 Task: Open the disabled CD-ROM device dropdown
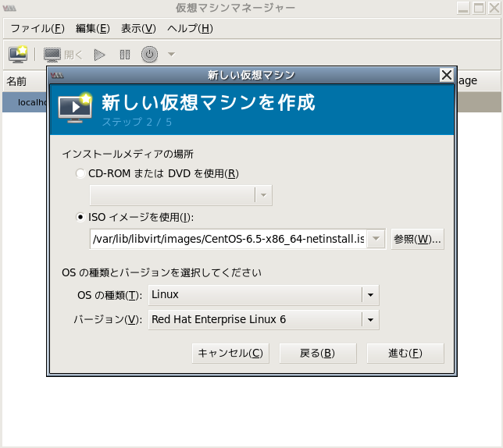click(181, 195)
